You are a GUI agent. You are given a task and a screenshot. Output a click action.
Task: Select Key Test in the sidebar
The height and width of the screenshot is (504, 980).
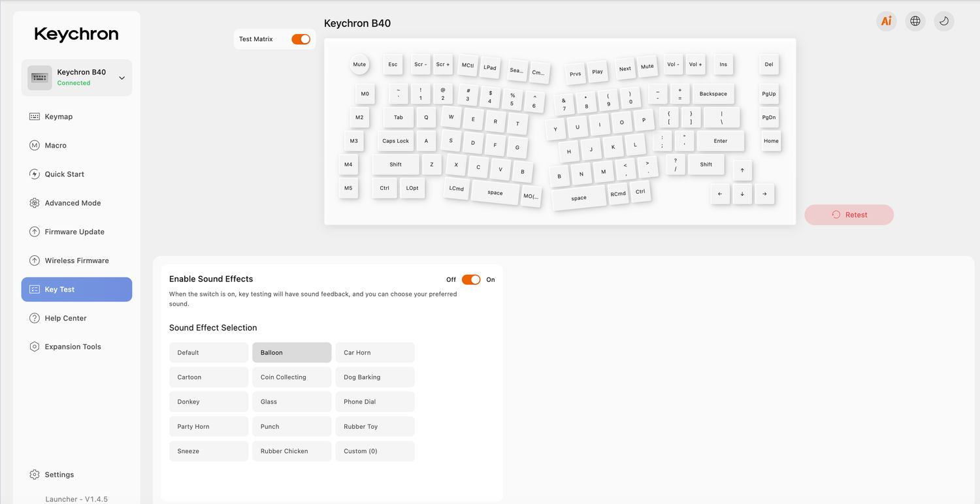(76, 289)
